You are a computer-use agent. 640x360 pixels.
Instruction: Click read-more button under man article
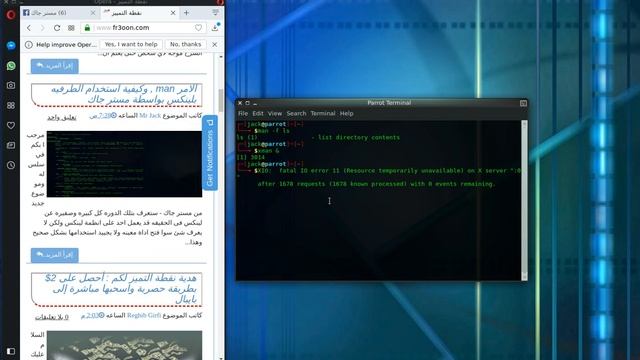55,255
